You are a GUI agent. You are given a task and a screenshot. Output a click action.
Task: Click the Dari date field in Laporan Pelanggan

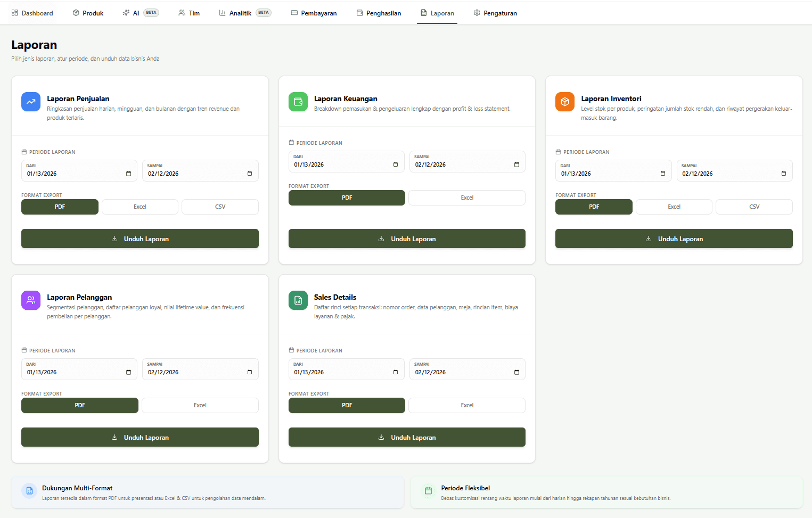75,372
